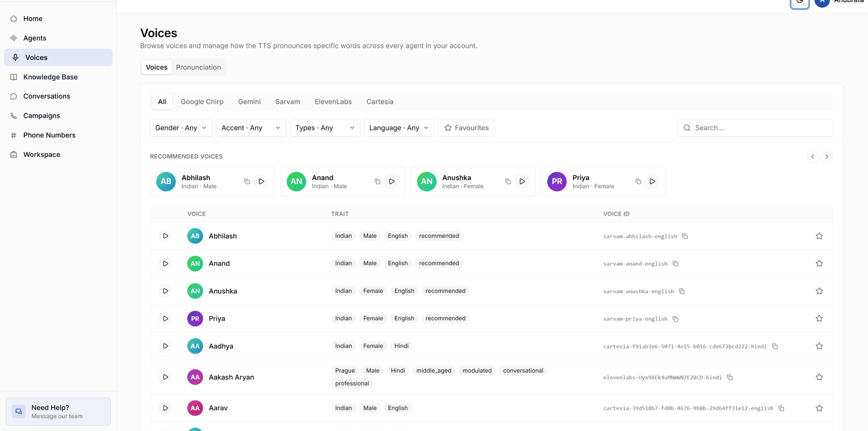Filter voices by Gemini
Image resolution: width=868 pixels, height=431 pixels.
coord(250,102)
